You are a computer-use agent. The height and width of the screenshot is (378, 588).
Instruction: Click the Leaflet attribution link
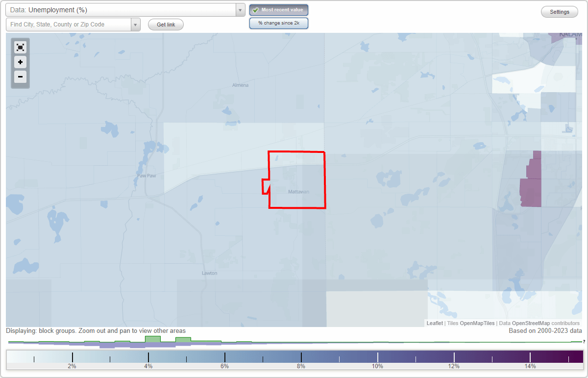coord(435,323)
